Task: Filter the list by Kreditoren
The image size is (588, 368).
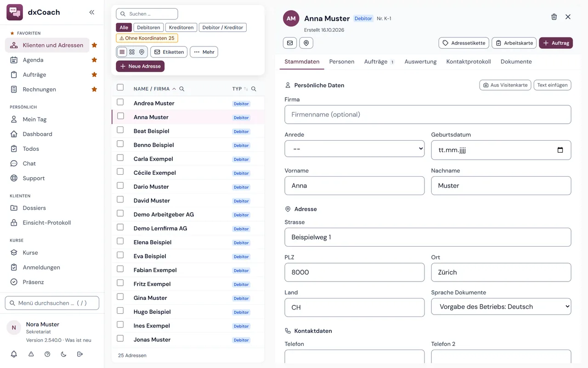Action: click(x=181, y=28)
